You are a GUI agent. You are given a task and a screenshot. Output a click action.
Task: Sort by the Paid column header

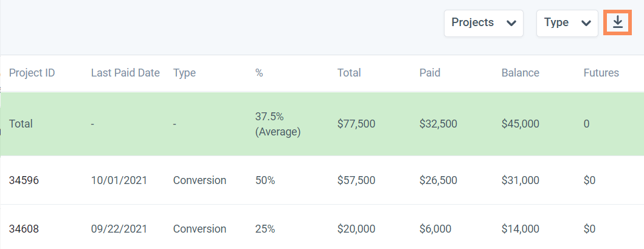(x=430, y=73)
